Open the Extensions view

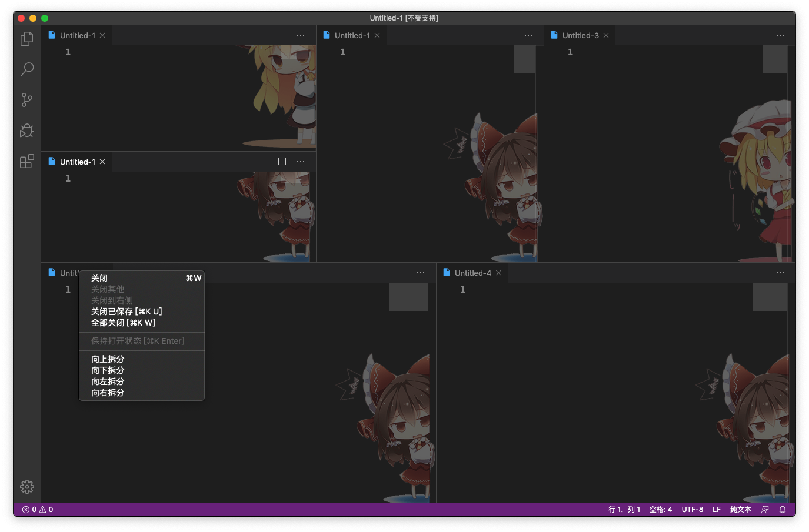click(27, 161)
